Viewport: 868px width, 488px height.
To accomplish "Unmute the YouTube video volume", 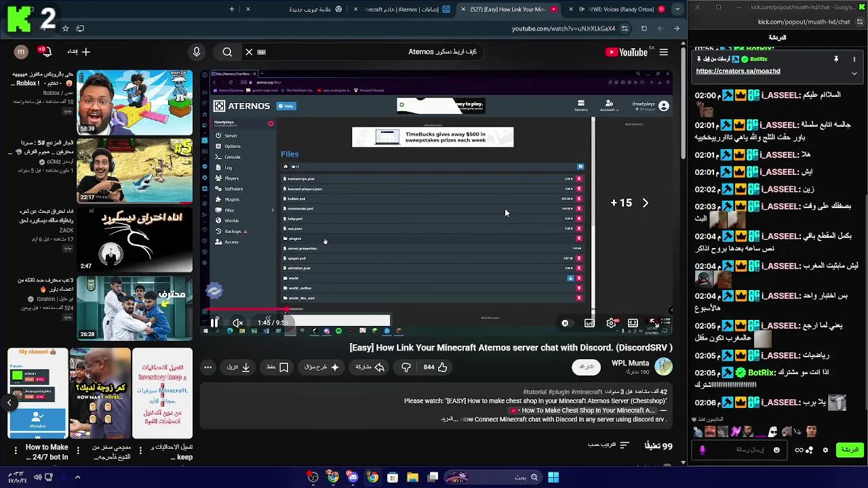I will pos(237,323).
